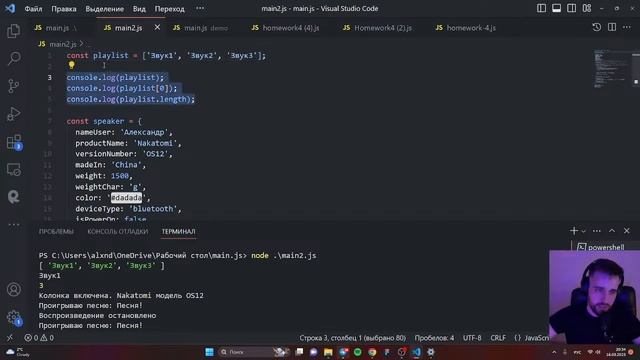
Task: Open the Выделение menu
Action: pyautogui.click(x=104, y=9)
